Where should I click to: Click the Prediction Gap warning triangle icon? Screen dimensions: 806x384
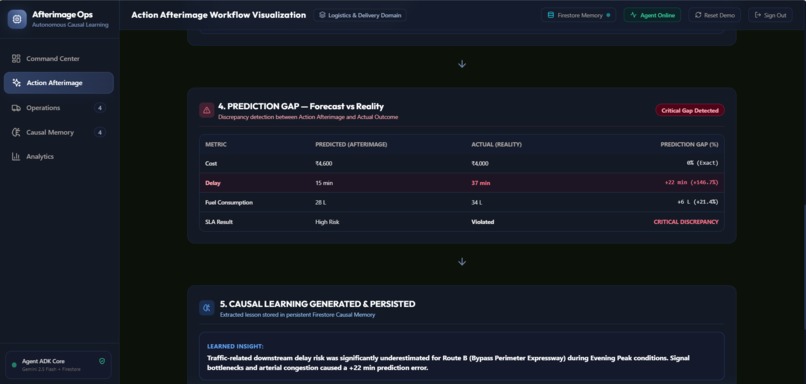[207, 110]
